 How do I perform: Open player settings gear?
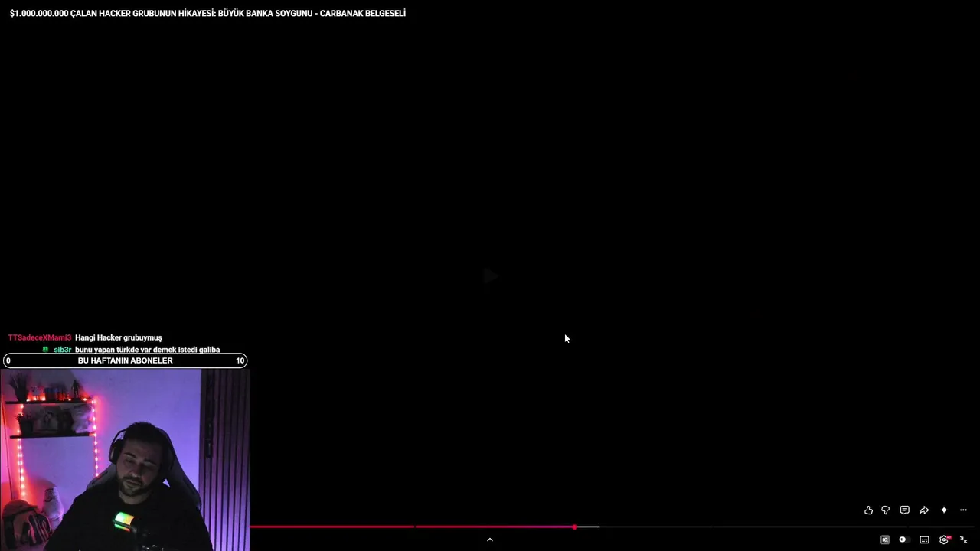click(944, 540)
